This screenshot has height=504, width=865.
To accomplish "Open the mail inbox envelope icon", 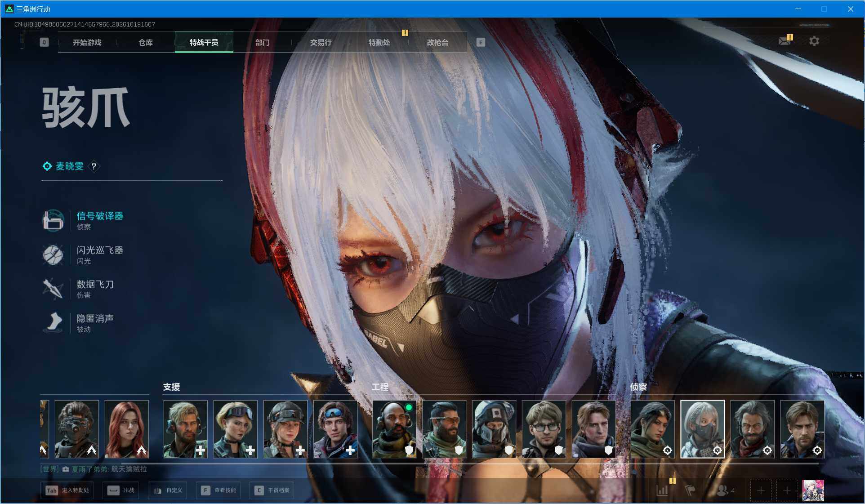I will click(x=785, y=41).
